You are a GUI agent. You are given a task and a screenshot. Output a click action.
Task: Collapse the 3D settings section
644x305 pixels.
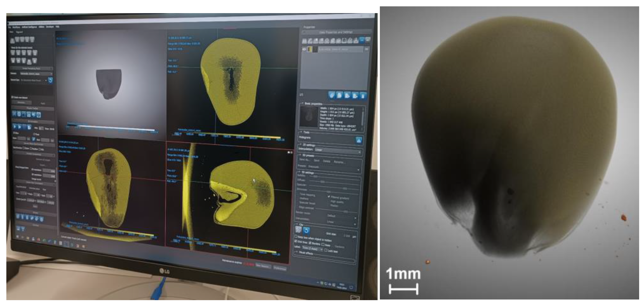click(299, 172)
